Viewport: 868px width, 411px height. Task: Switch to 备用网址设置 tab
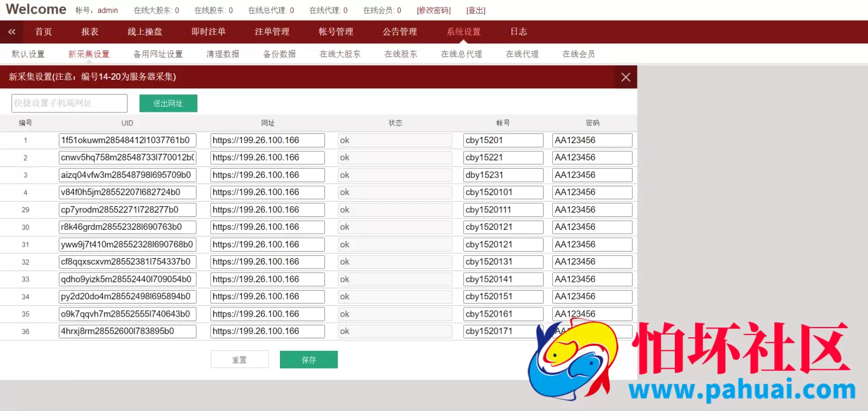[x=158, y=54]
